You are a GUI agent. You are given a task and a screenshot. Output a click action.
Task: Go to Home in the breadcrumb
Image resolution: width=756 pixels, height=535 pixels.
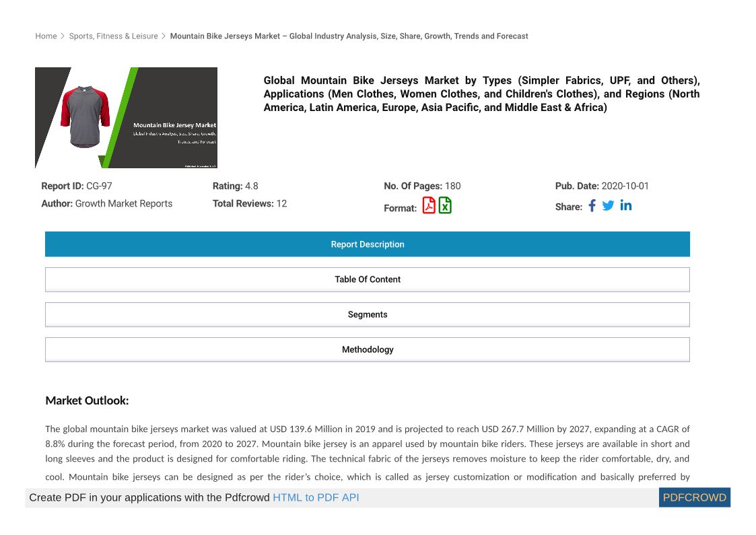point(46,36)
